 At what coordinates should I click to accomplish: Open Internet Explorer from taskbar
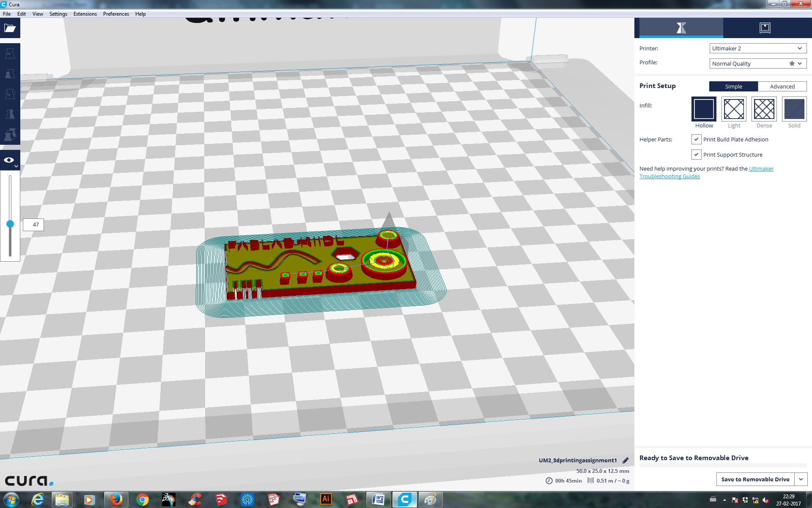click(x=38, y=500)
